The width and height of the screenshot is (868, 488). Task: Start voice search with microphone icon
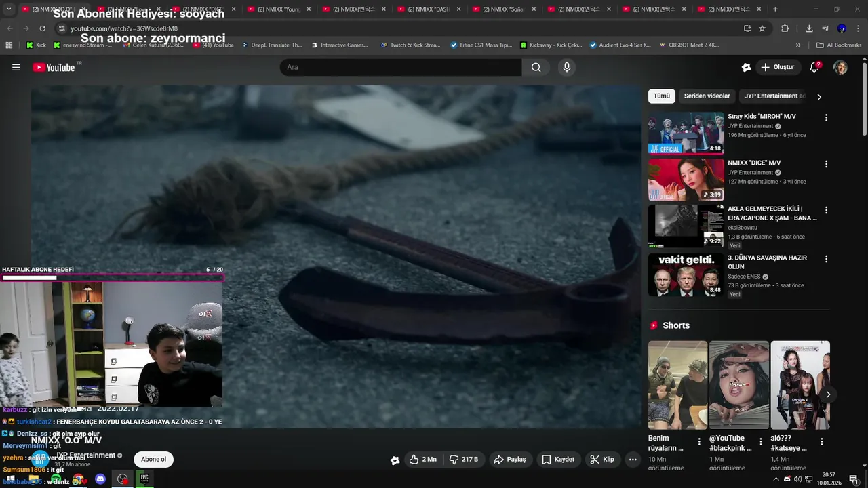(567, 67)
